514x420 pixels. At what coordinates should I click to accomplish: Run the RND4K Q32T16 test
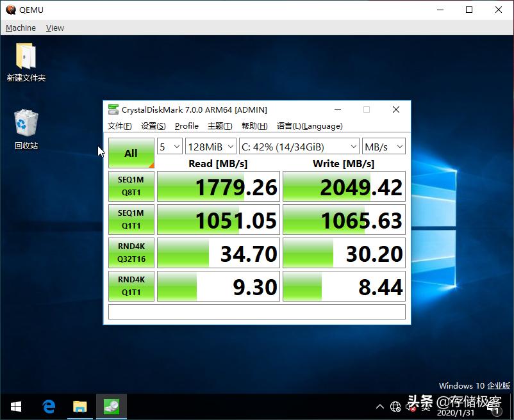tap(131, 253)
